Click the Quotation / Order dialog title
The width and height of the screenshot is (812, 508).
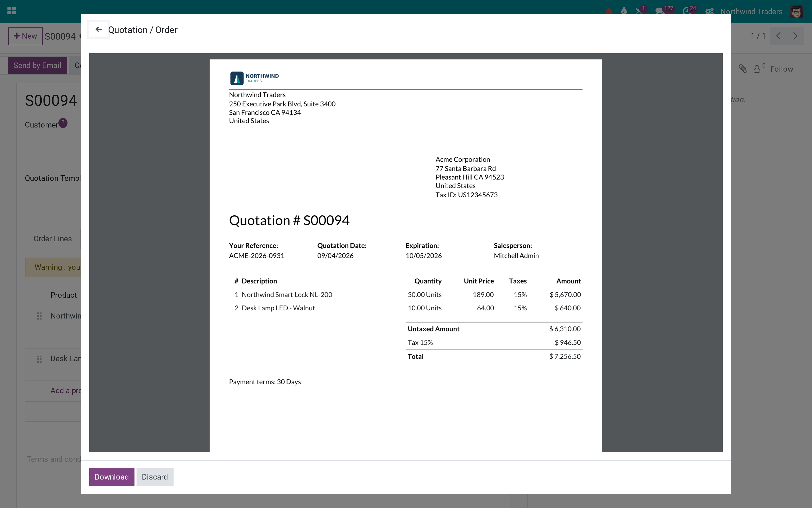point(143,30)
